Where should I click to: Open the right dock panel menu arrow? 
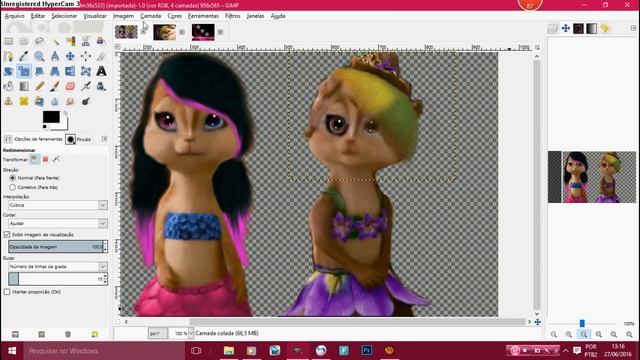[x=633, y=28]
